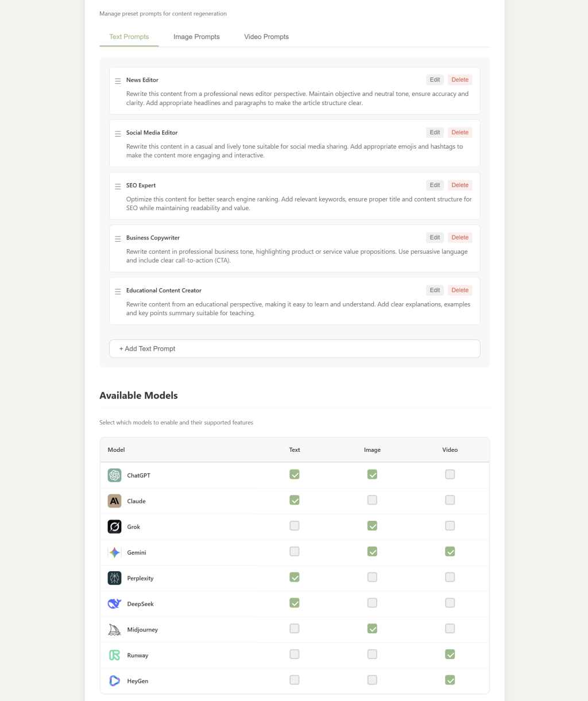Screen dimensions: 588x701
Task: Click the Grok logo icon
Action: point(114,526)
